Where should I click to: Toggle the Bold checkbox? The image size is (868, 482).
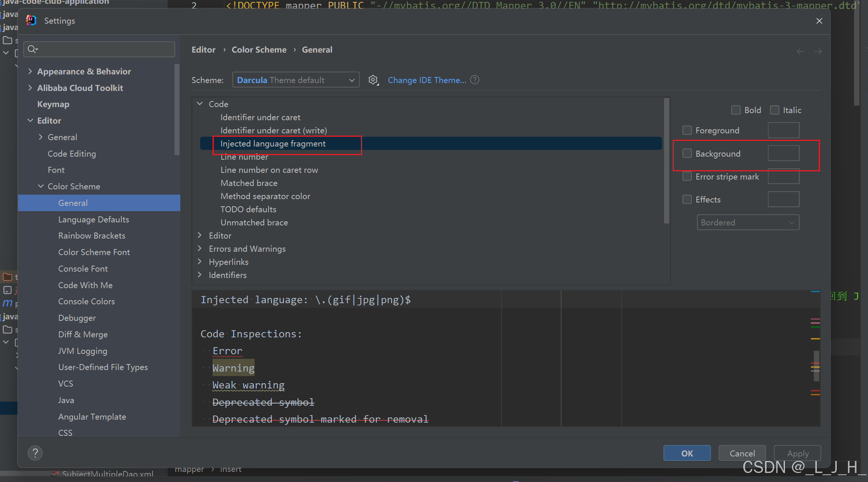[x=736, y=110]
